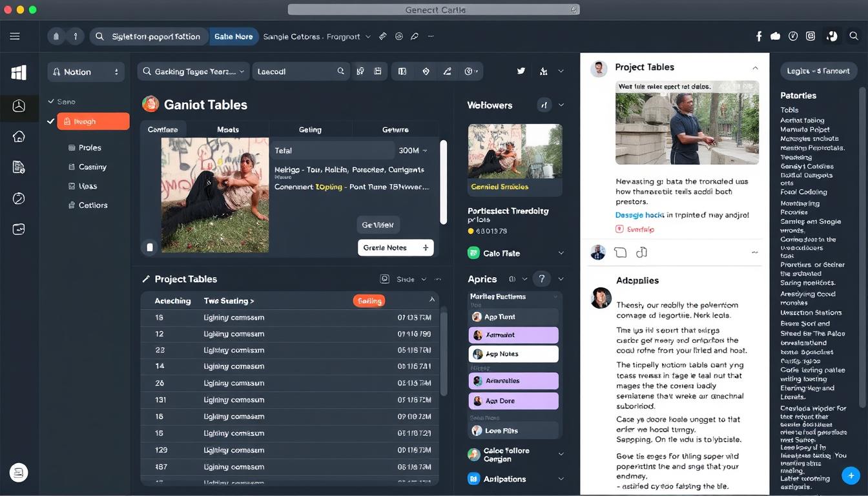
Task: Click the Grerte Notes button
Action: (x=395, y=247)
